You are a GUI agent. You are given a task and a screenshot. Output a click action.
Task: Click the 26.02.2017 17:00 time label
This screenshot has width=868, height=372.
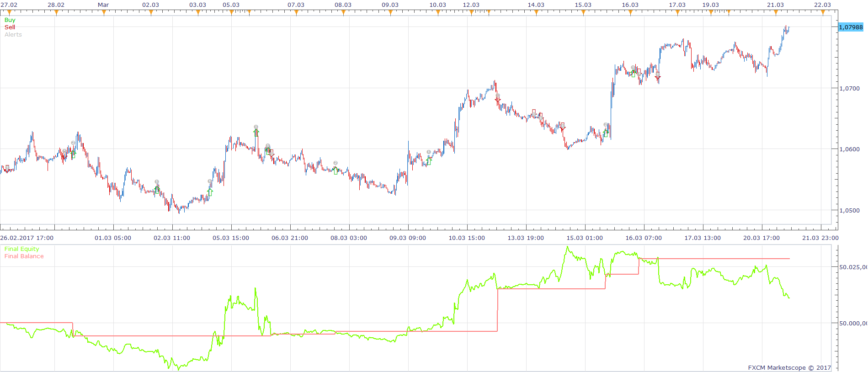(x=27, y=238)
